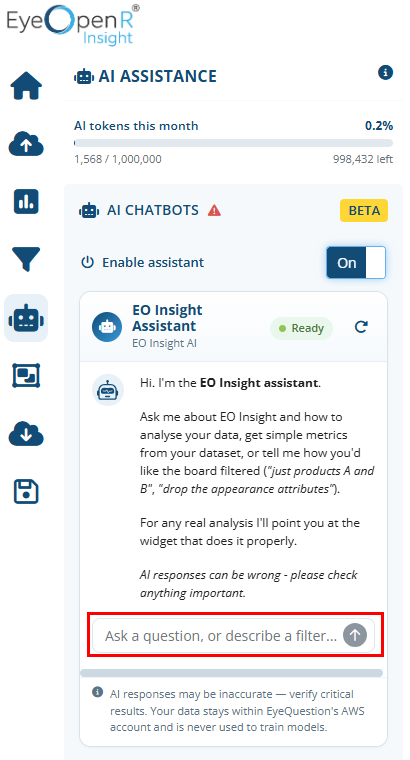Click the horizontal scrollbar below chat input
Screen dimensions: 410x760
232,673
